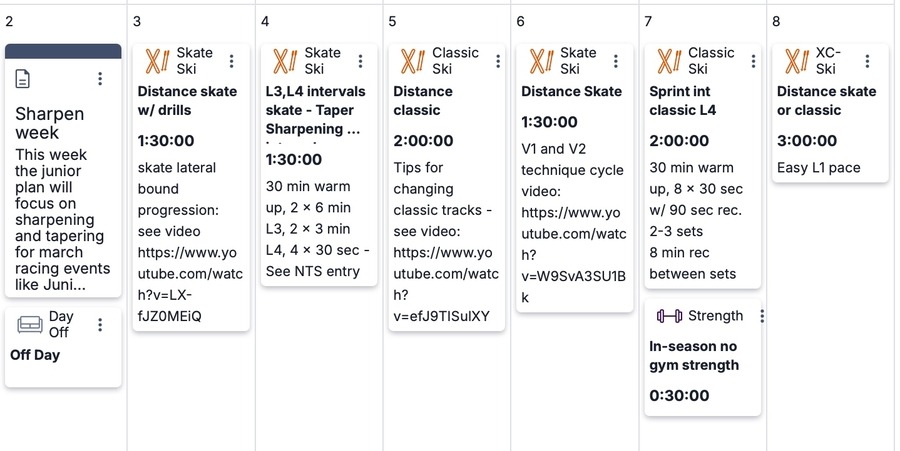Image resolution: width=900 pixels, height=451 pixels.
Task: Click ski icon on day 6 Distance Skate
Action: tap(541, 61)
